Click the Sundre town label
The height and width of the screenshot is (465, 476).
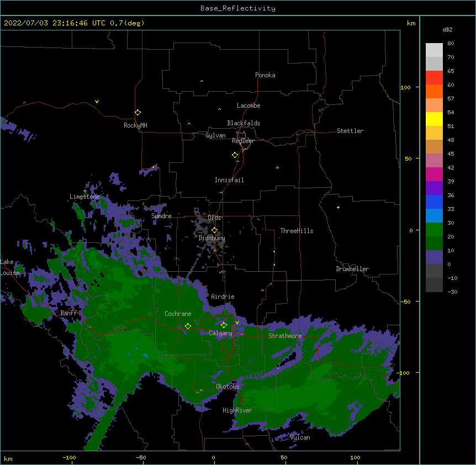click(161, 216)
